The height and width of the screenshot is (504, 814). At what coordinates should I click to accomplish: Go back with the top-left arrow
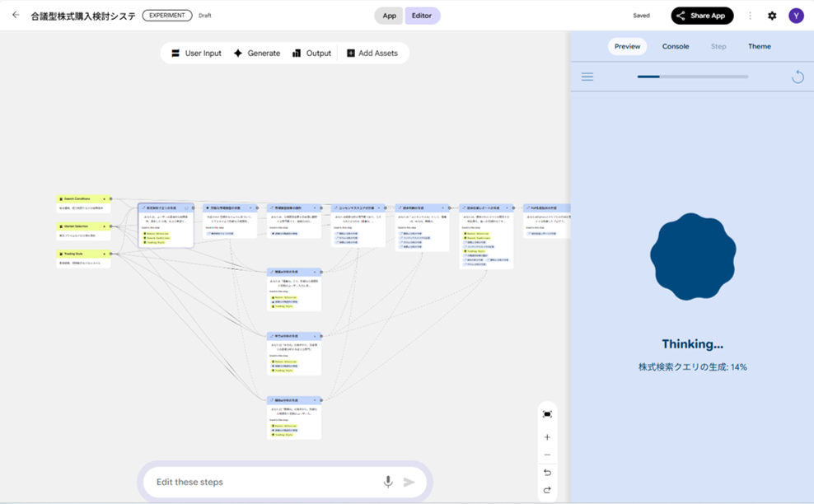point(16,15)
